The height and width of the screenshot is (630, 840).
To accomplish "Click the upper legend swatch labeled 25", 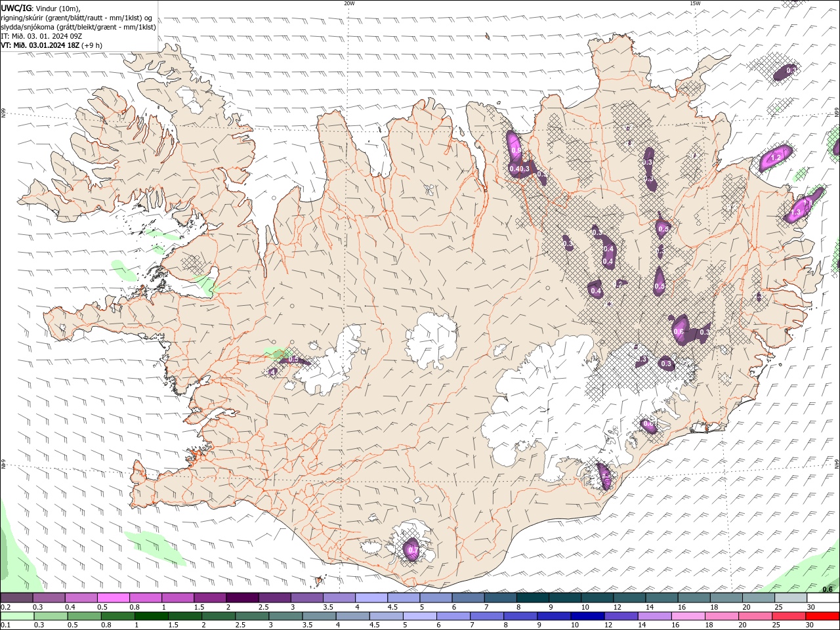I will click(790, 598).
